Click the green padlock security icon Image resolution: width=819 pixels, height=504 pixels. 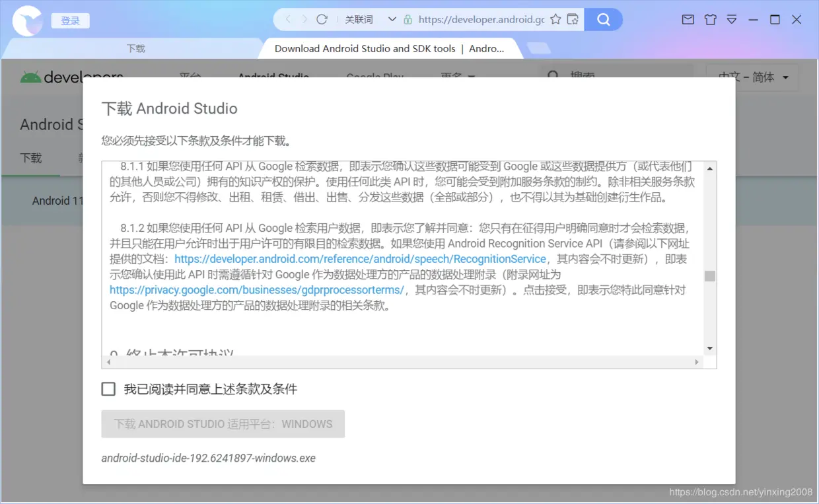[x=408, y=20]
